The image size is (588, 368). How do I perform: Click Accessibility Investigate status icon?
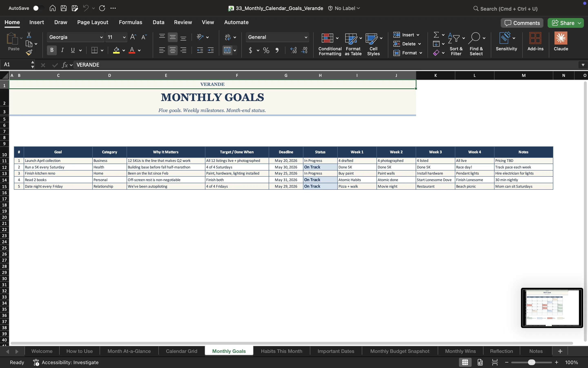click(36, 362)
